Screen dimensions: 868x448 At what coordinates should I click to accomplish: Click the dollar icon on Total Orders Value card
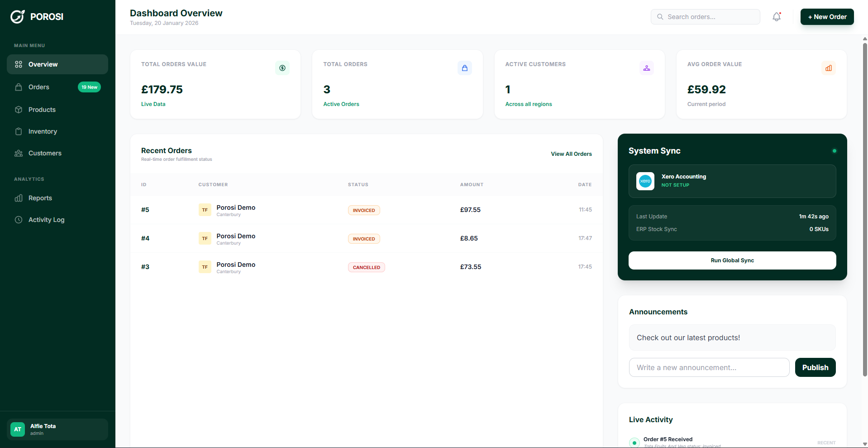point(282,68)
